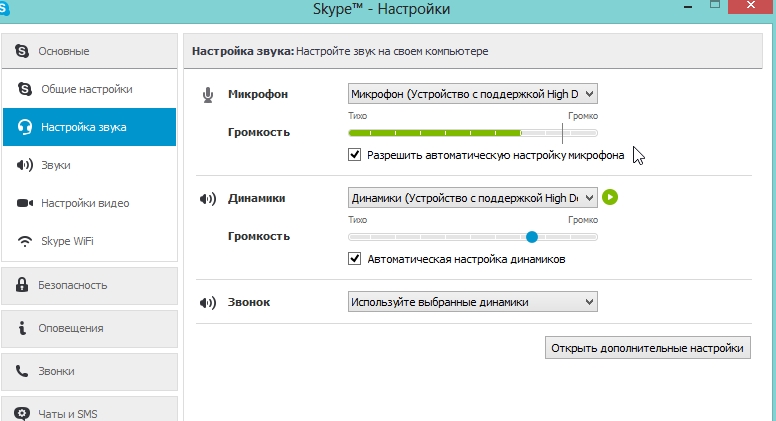The image size is (776, 421).
Task: Click the phone handset icon beside Звонки
Action: [22, 371]
